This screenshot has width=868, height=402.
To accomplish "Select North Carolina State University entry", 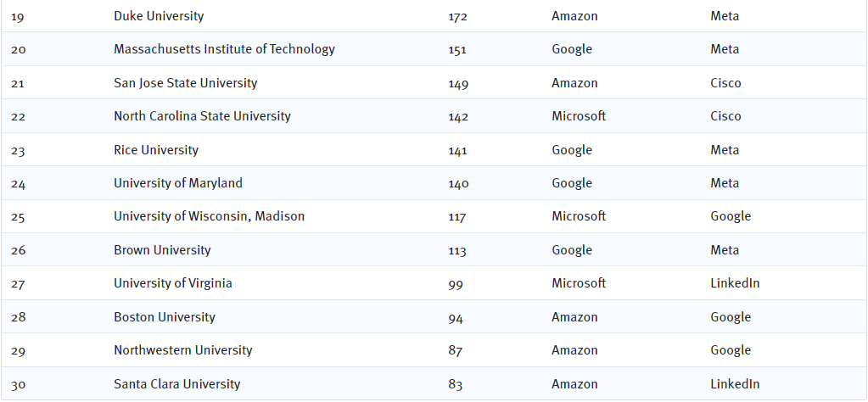I will coord(202,116).
